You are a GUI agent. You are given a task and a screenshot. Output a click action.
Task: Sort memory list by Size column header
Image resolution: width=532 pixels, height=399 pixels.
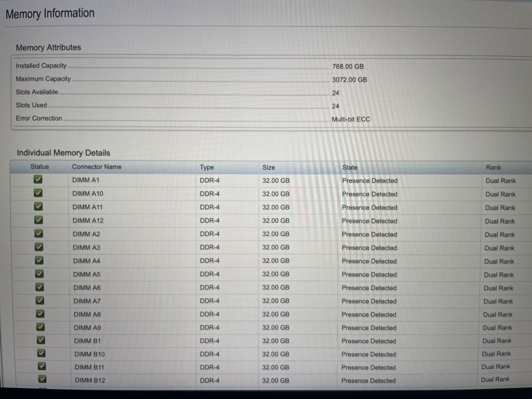(269, 167)
